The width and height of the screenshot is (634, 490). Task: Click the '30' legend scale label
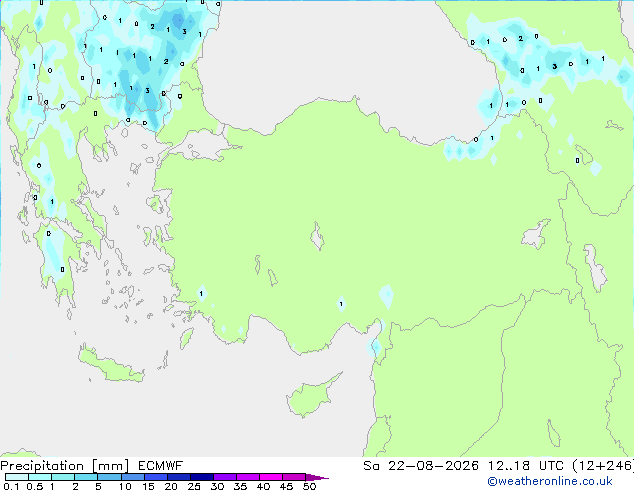click(217, 486)
